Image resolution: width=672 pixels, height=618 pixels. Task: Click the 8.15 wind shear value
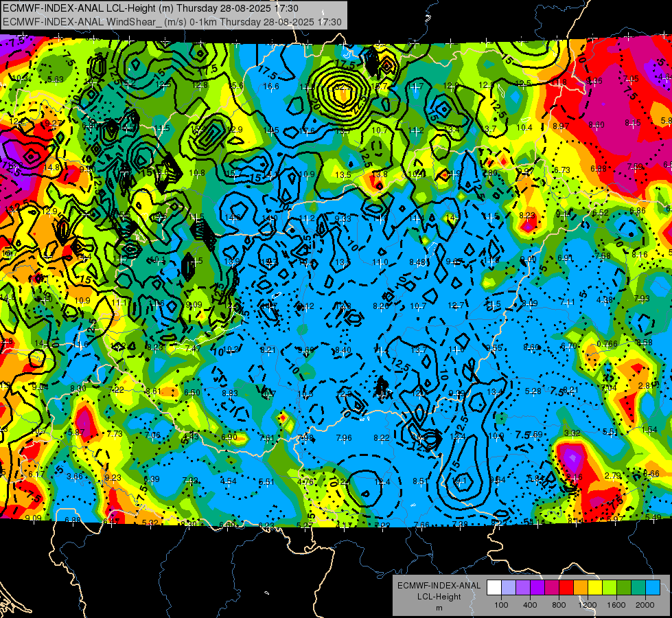click(633, 123)
